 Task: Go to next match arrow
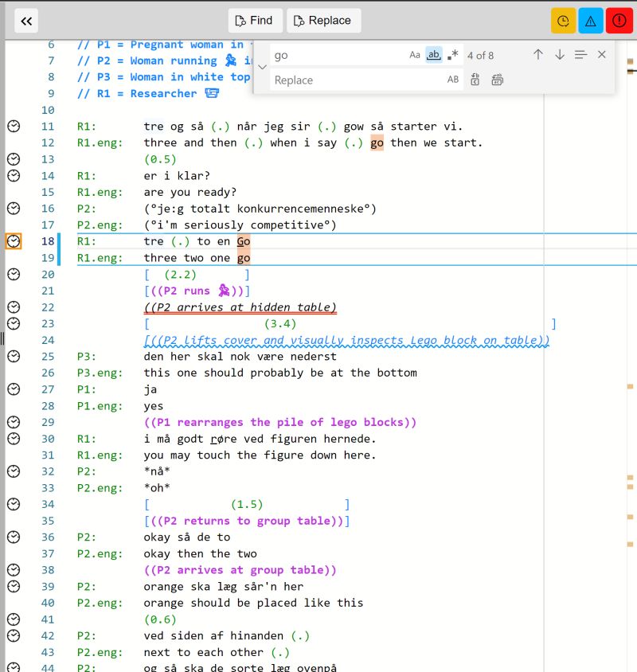pos(560,55)
